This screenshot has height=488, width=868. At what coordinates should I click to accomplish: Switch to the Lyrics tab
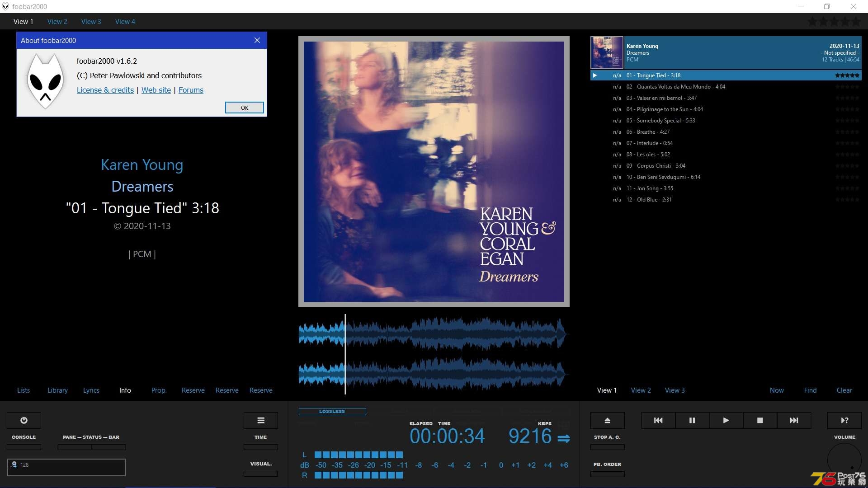[91, 389]
